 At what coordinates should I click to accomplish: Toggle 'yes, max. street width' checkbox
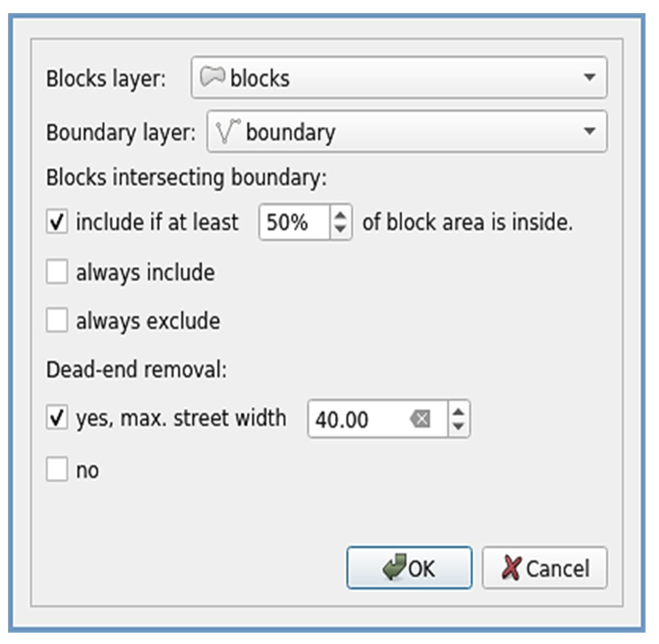click(57, 418)
